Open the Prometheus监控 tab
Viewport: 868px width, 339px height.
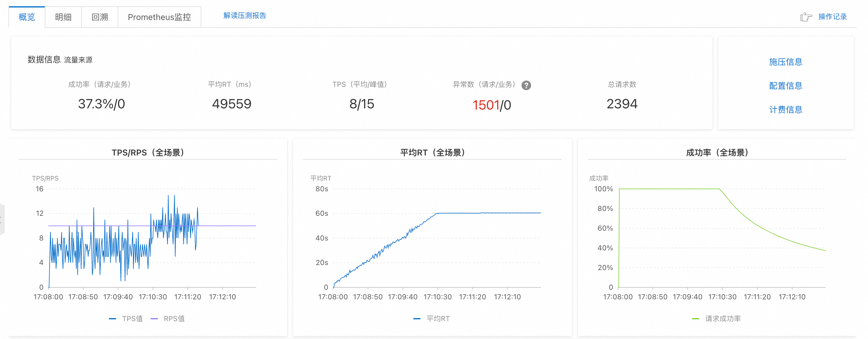click(160, 17)
